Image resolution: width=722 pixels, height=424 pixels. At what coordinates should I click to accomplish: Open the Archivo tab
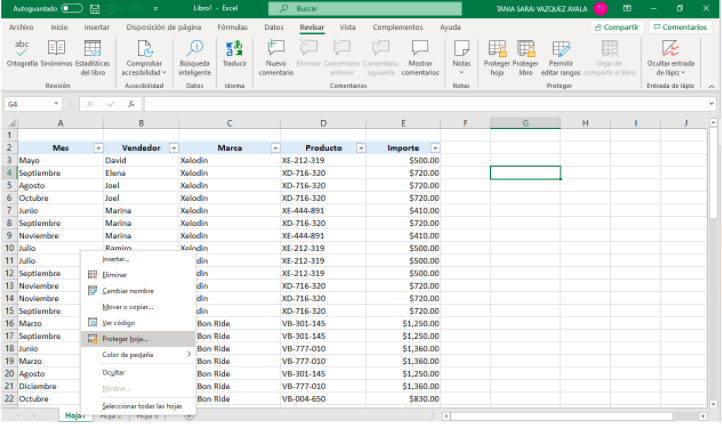click(21, 27)
